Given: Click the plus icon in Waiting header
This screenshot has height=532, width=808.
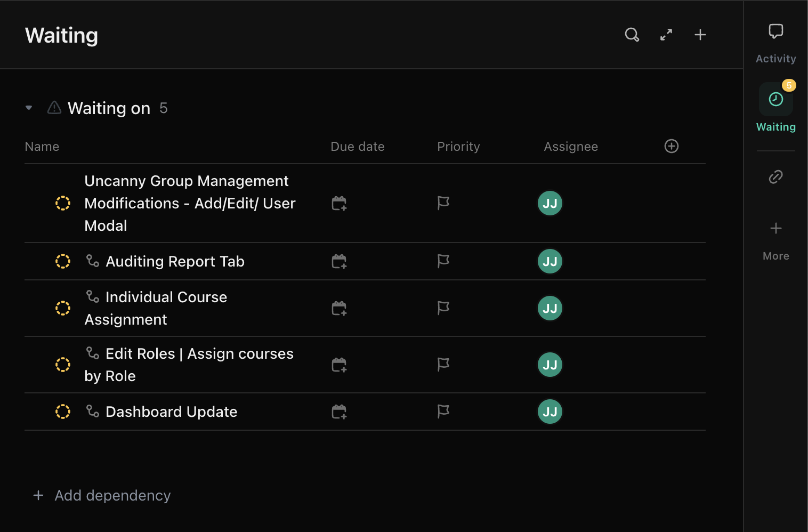Looking at the screenshot, I should [x=700, y=35].
